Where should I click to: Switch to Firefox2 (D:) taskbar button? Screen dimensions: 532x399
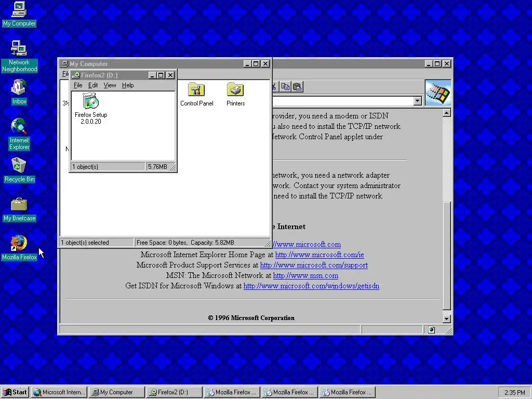[175, 392]
